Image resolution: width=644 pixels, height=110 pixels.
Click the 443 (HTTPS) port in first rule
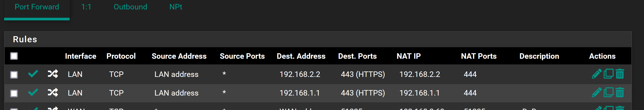pos(363,74)
